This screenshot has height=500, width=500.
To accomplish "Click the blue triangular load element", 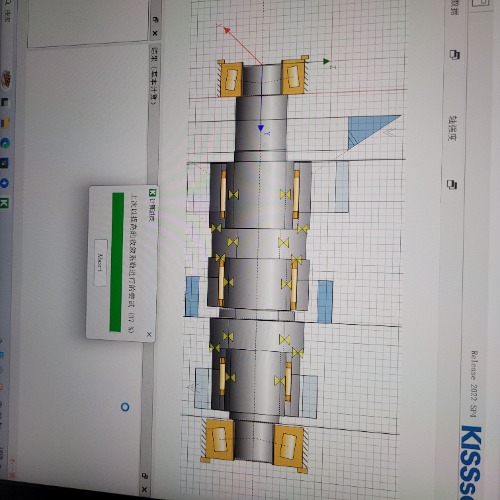I will pos(372,131).
